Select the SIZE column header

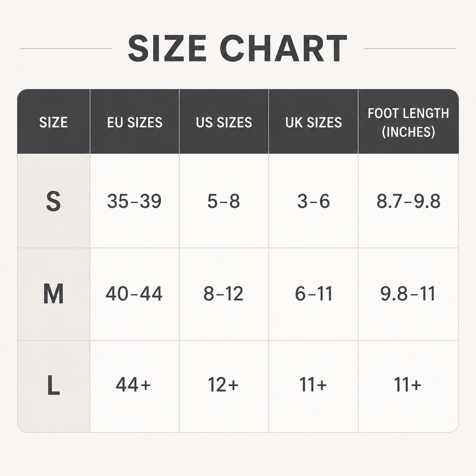pos(54,122)
